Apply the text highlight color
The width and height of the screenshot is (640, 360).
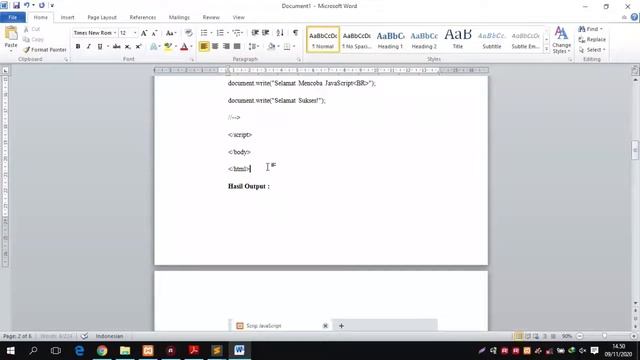(x=167, y=47)
